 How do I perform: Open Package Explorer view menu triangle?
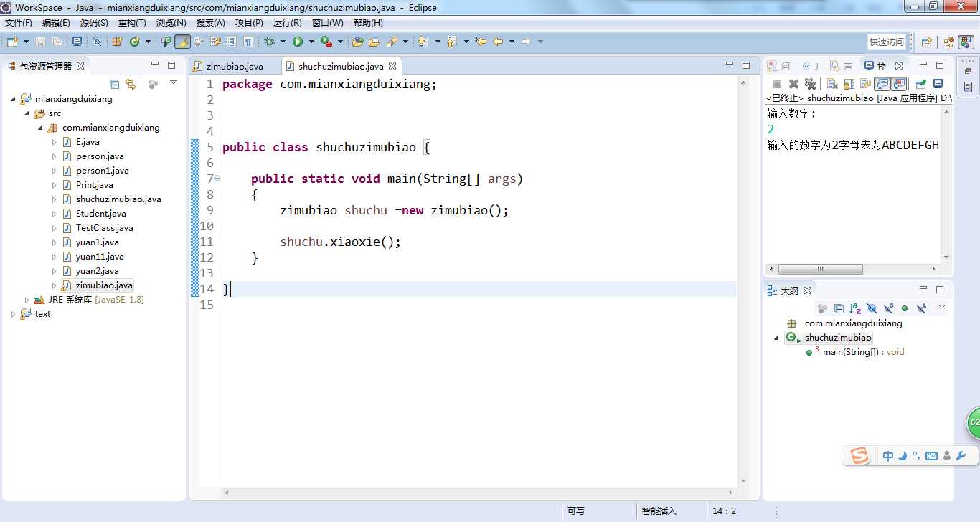tap(173, 83)
